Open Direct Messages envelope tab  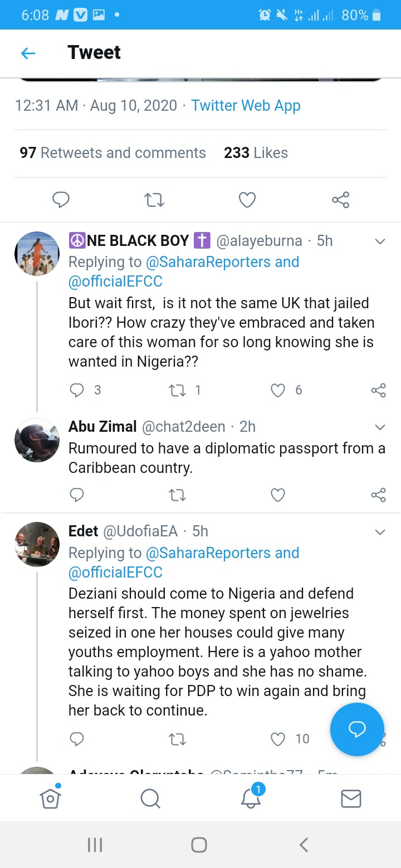(351, 799)
